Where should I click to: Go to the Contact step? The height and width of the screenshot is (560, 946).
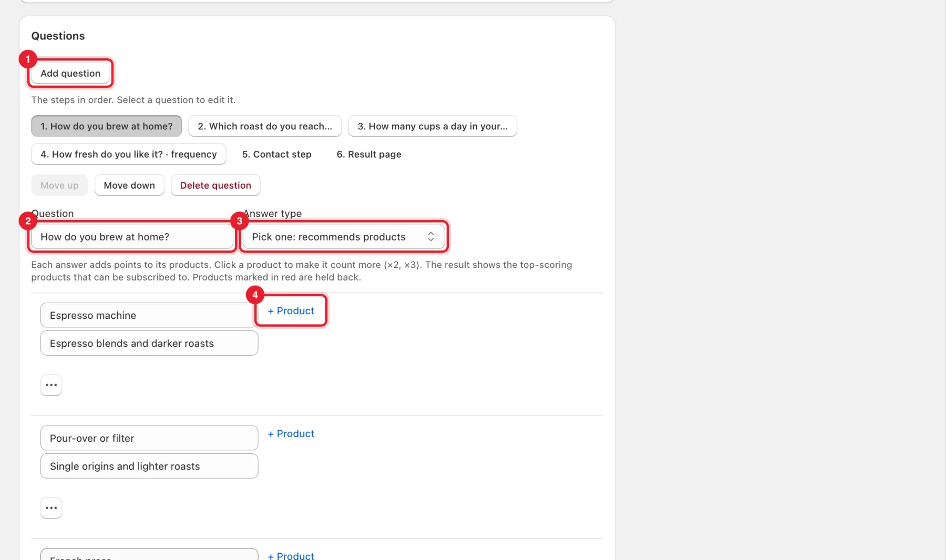[x=277, y=154]
